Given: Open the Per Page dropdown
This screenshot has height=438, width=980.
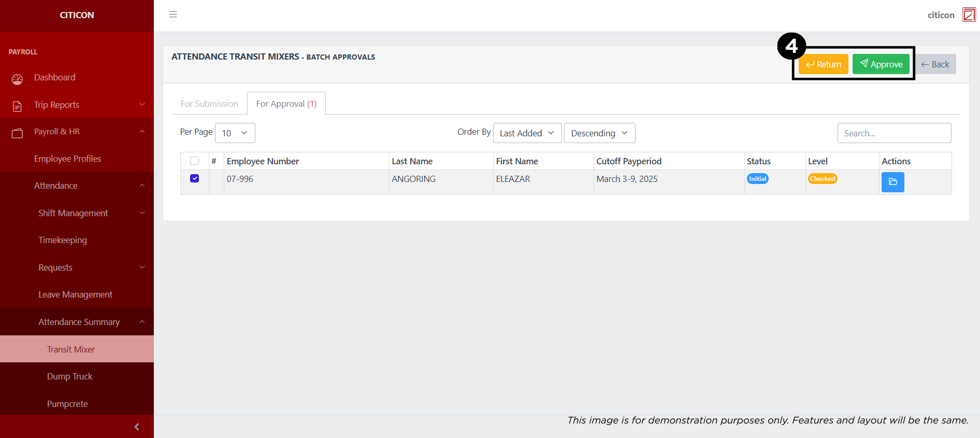Looking at the screenshot, I should 235,133.
